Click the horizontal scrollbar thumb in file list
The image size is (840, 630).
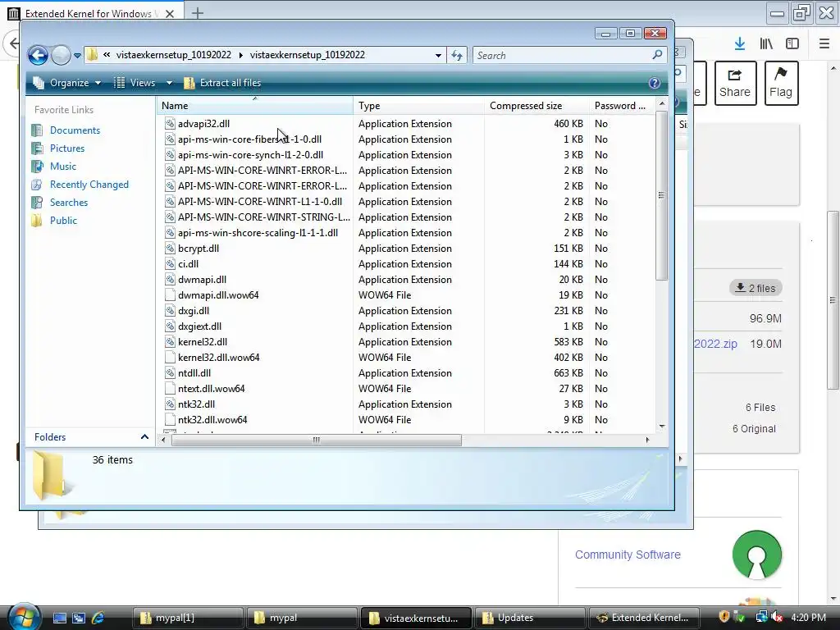tap(316, 441)
